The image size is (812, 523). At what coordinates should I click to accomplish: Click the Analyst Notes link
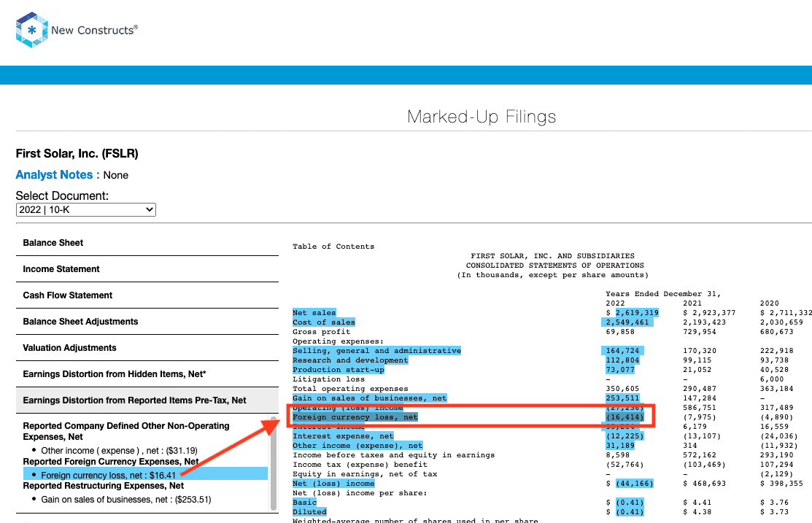(58, 175)
